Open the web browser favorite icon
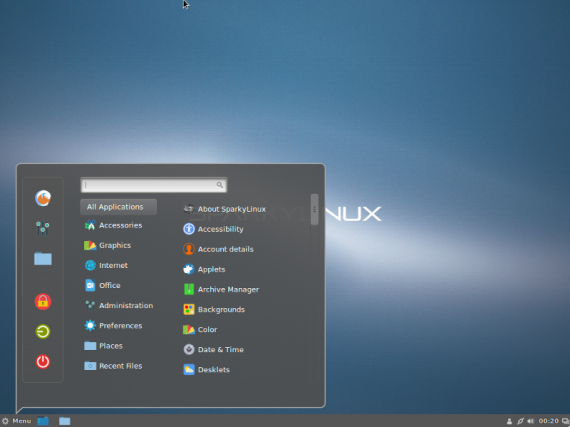This screenshot has height=427, width=570. click(x=43, y=198)
